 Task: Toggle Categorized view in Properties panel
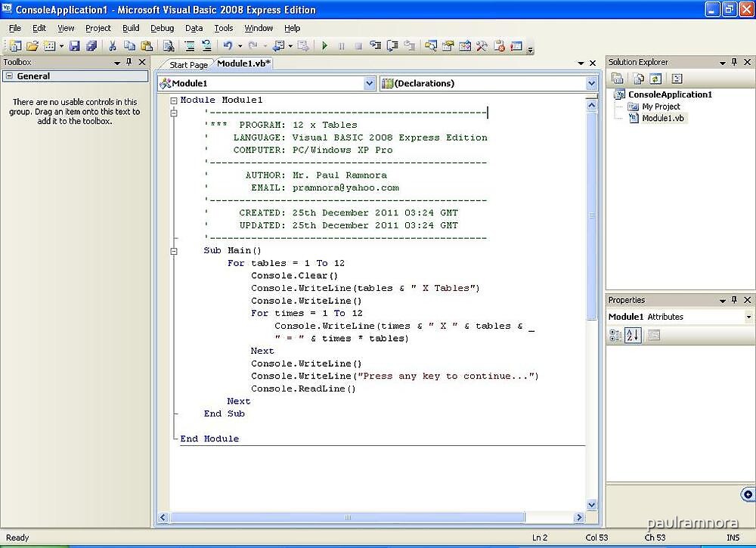(x=616, y=336)
